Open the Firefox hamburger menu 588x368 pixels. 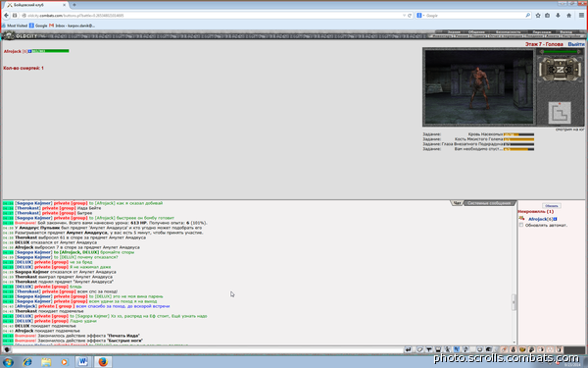(581, 16)
